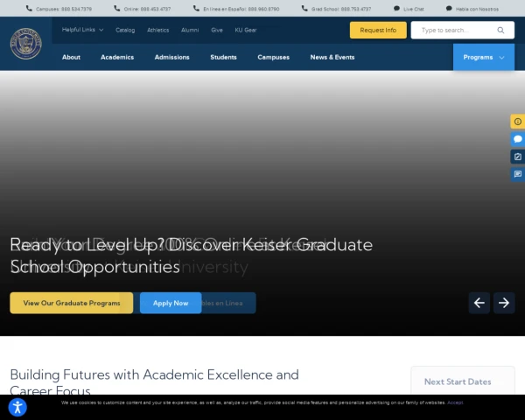Click into the Type to search field
The width and height of the screenshot is (525, 420).
tap(462, 30)
